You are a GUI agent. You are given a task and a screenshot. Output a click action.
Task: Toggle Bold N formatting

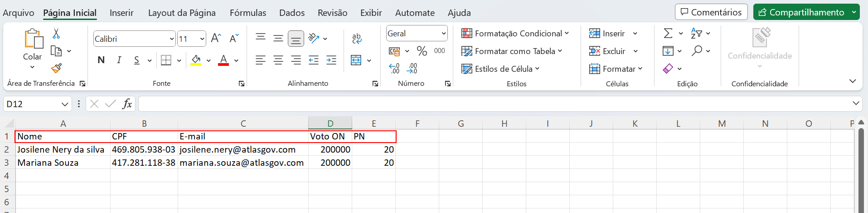click(x=101, y=60)
